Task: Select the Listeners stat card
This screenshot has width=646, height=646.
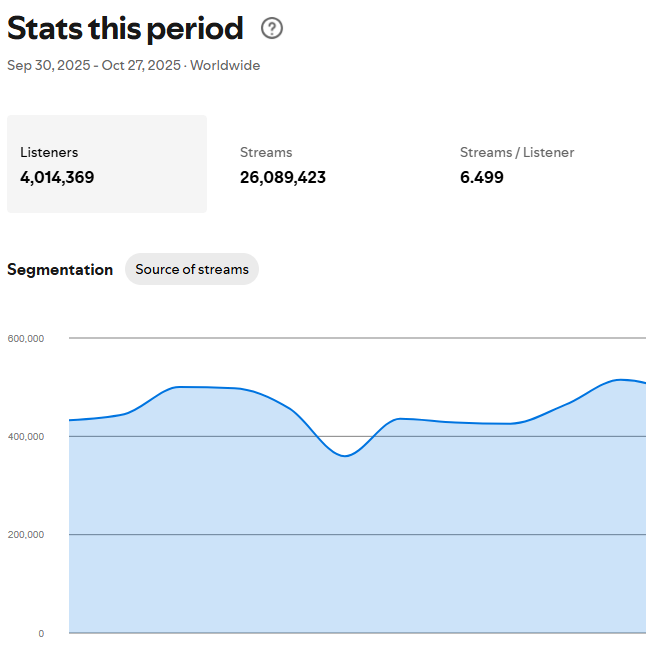Action: 107,164
